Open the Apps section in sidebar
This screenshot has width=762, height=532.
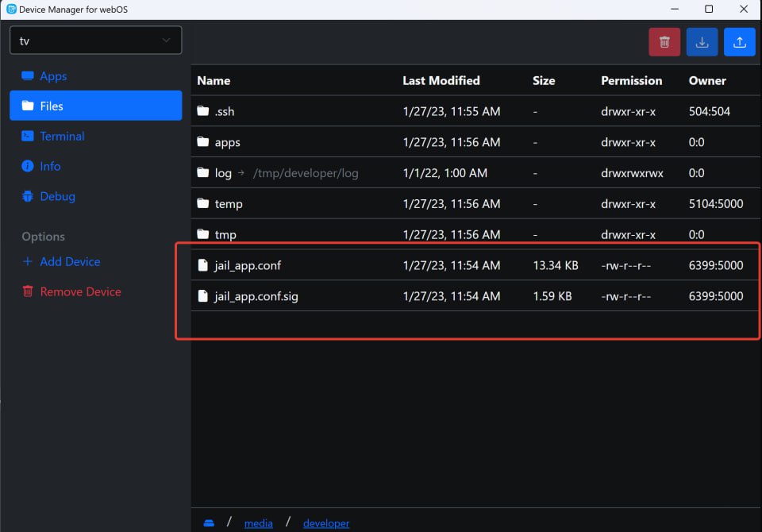(x=53, y=76)
